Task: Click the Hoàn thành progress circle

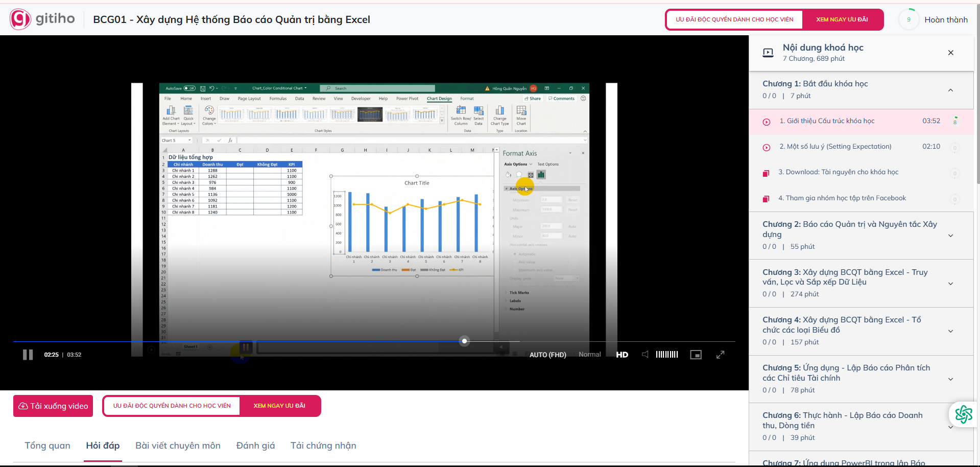Action: pos(909,19)
